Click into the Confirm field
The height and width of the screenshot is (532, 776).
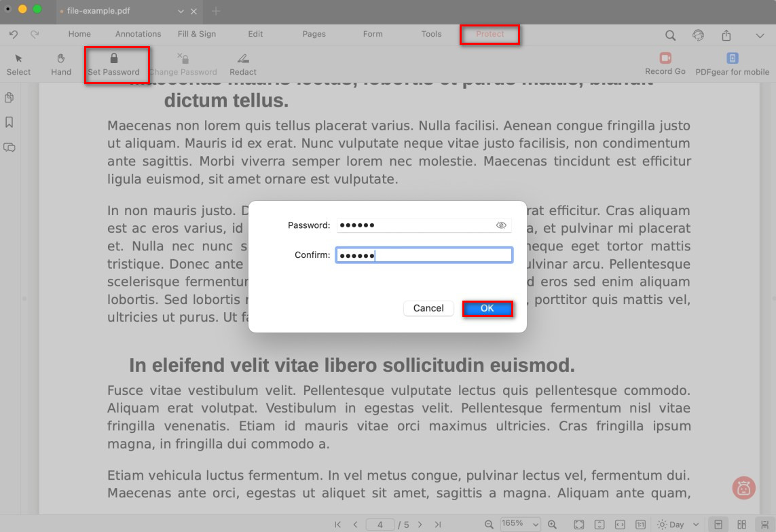[424, 255]
